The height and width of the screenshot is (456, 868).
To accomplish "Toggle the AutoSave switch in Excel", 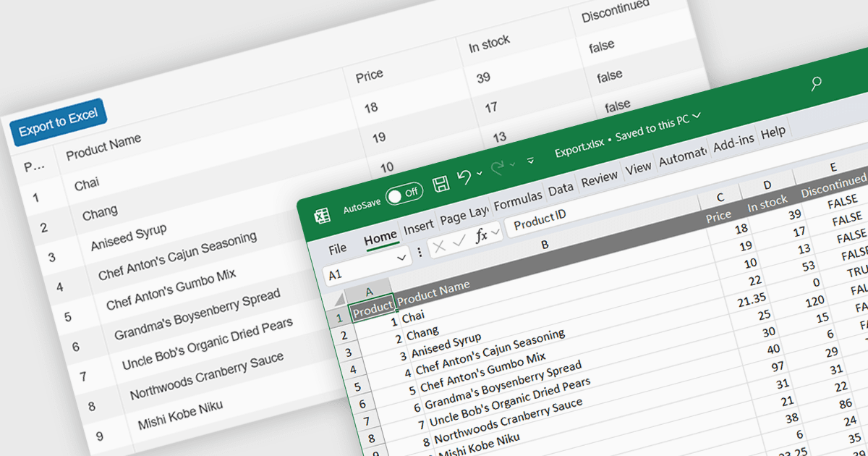I will click(404, 193).
